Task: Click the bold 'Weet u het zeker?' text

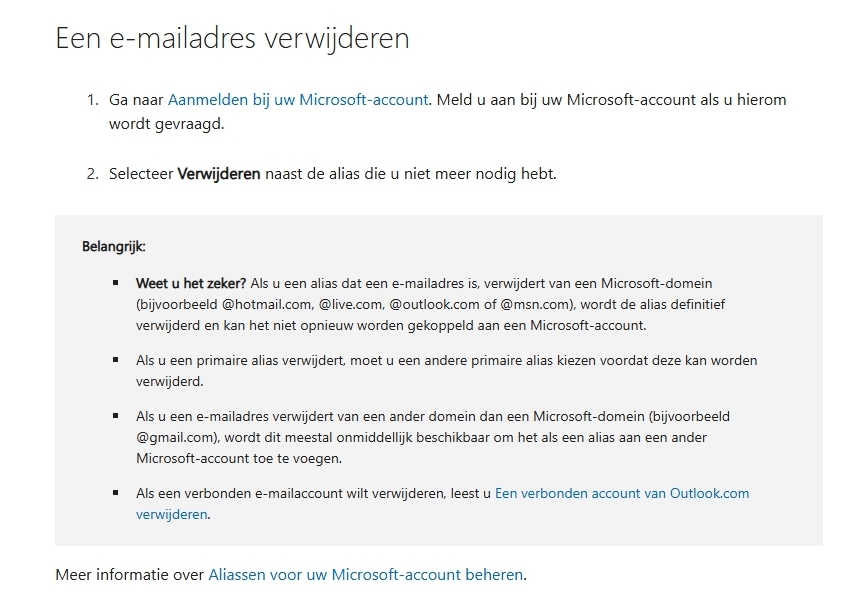Action: tap(191, 283)
